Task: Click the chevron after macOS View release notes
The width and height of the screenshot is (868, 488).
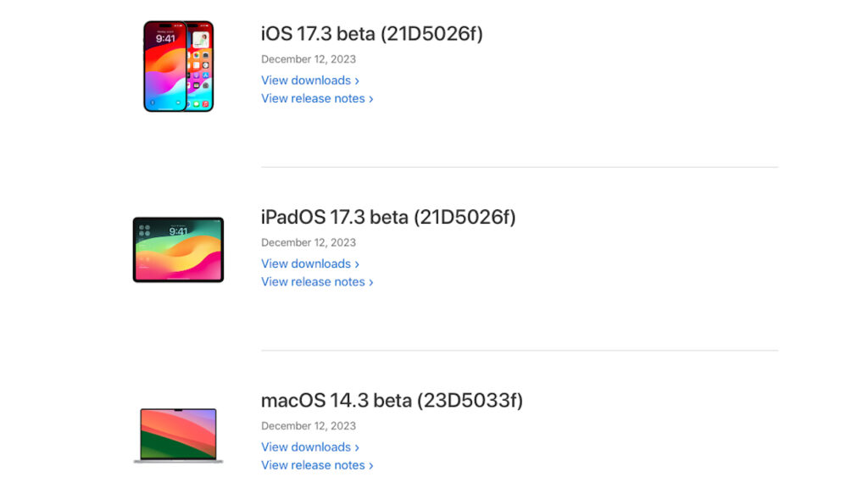Action: click(370, 465)
